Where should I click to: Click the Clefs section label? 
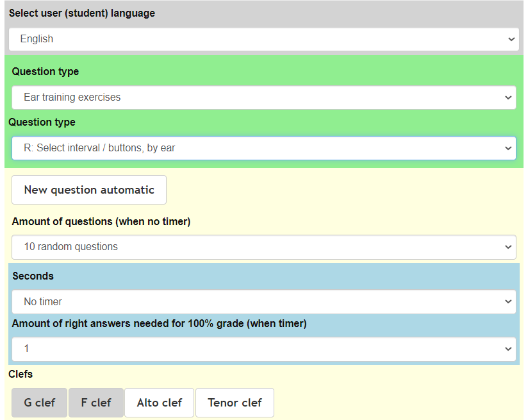tap(21, 374)
